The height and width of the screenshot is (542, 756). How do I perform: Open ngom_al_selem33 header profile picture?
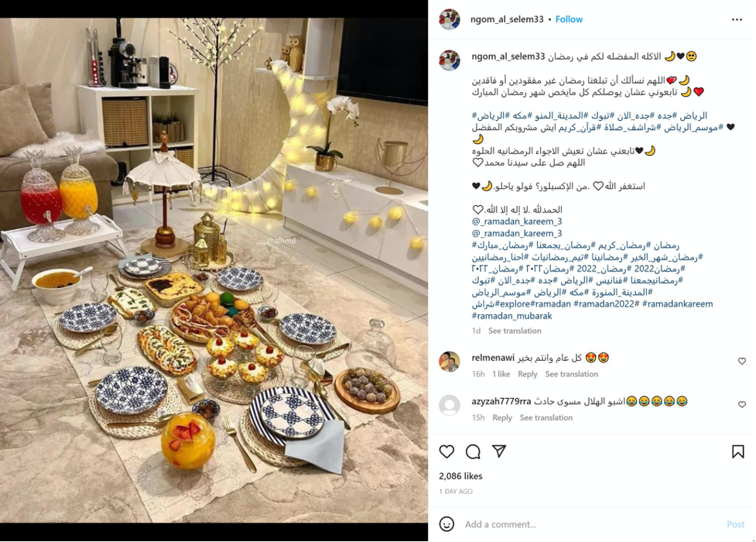450,19
